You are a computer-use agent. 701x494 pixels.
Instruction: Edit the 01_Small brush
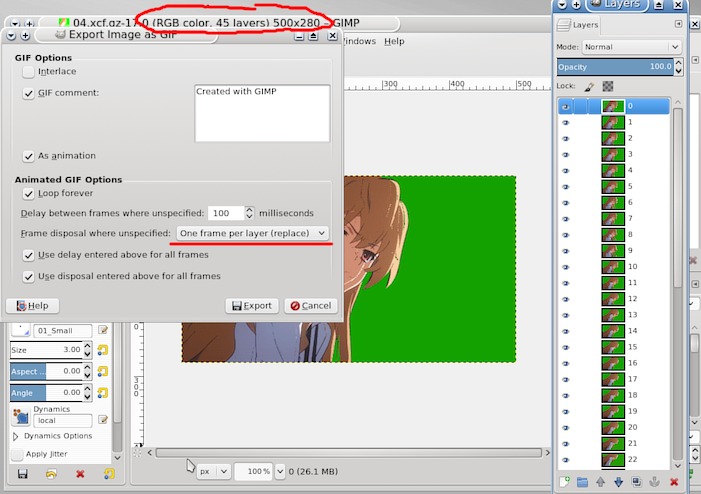pos(103,330)
